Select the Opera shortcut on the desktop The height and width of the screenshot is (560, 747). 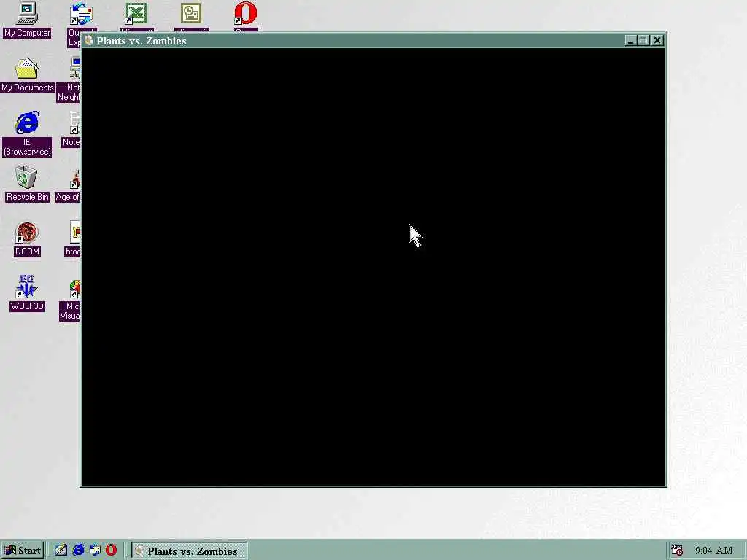246,15
